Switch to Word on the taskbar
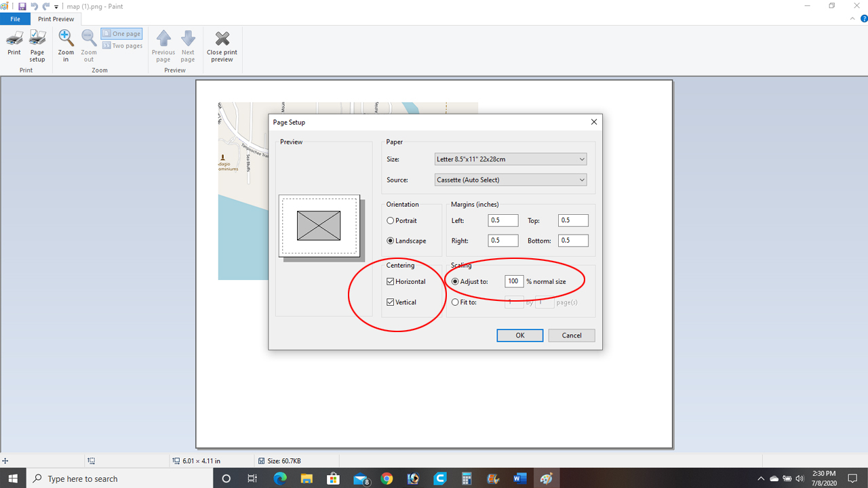The width and height of the screenshot is (868, 488). [x=520, y=479]
